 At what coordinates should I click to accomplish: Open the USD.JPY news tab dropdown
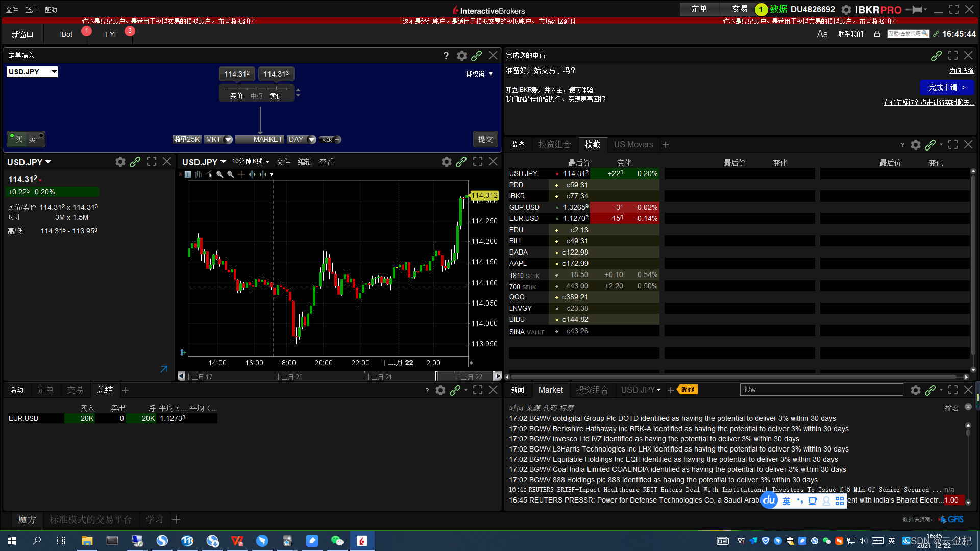(x=641, y=390)
